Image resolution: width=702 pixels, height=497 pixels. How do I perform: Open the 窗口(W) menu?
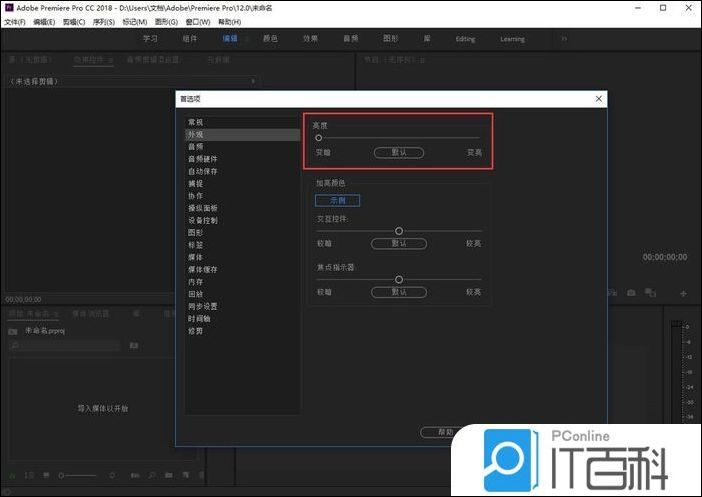point(197,22)
